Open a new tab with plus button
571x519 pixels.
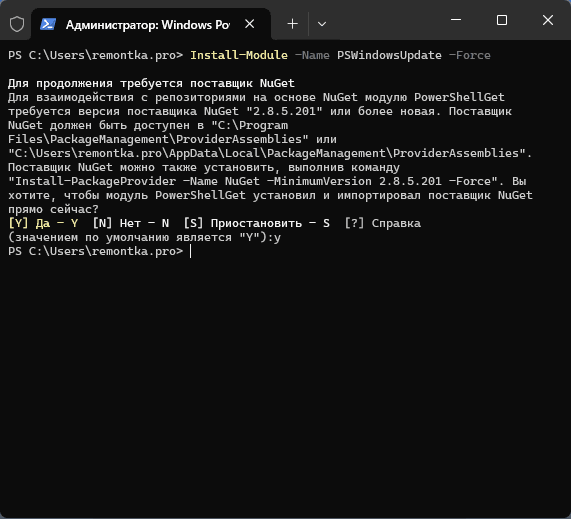click(x=292, y=24)
